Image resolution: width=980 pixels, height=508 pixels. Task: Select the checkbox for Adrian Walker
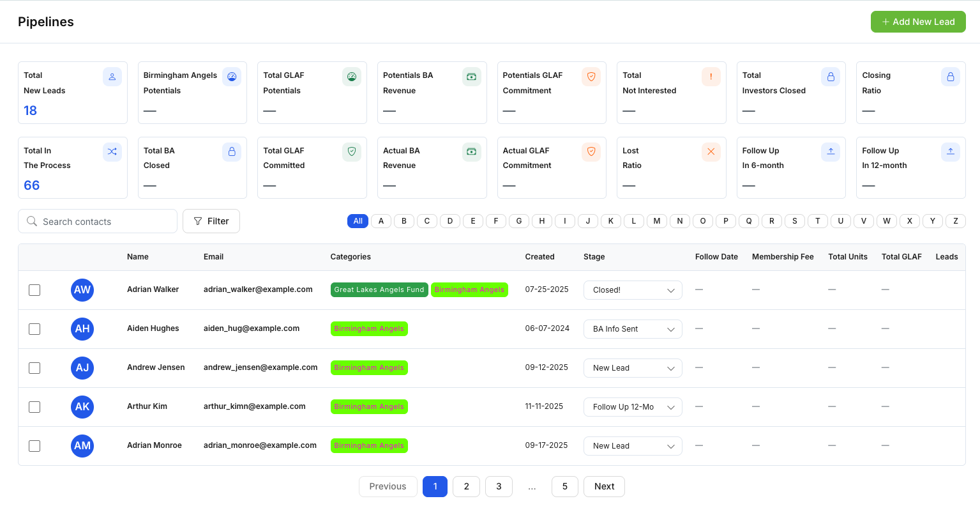34,290
